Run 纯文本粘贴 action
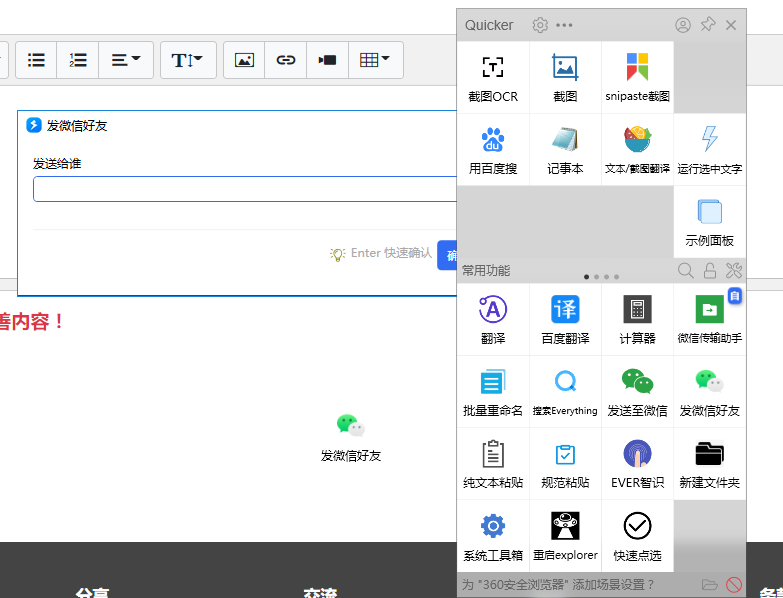This screenshot has width=783, height=598. point(493,464)
